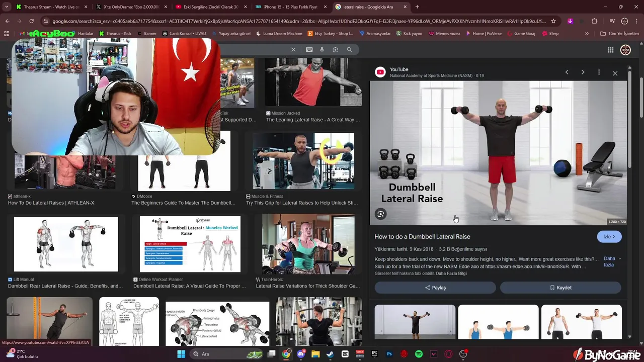The height and width of the screenshot is (362, 644).
Task: Click the Kaydet save button
Action: point(560,288)
